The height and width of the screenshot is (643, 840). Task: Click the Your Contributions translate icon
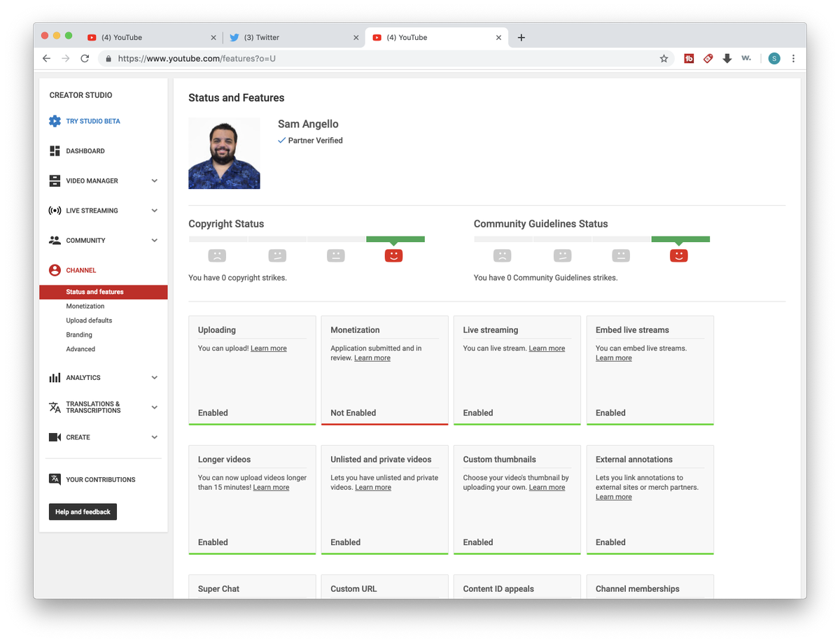pyautogui.click(x=55, y=479)
